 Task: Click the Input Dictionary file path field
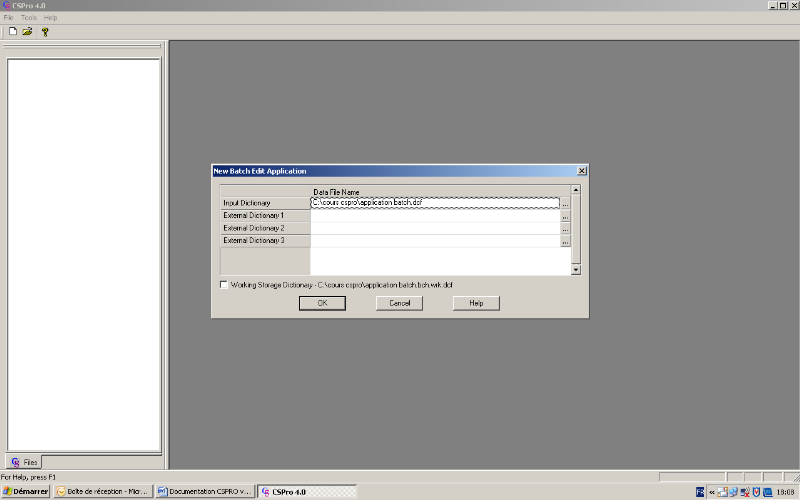point(435,203)
